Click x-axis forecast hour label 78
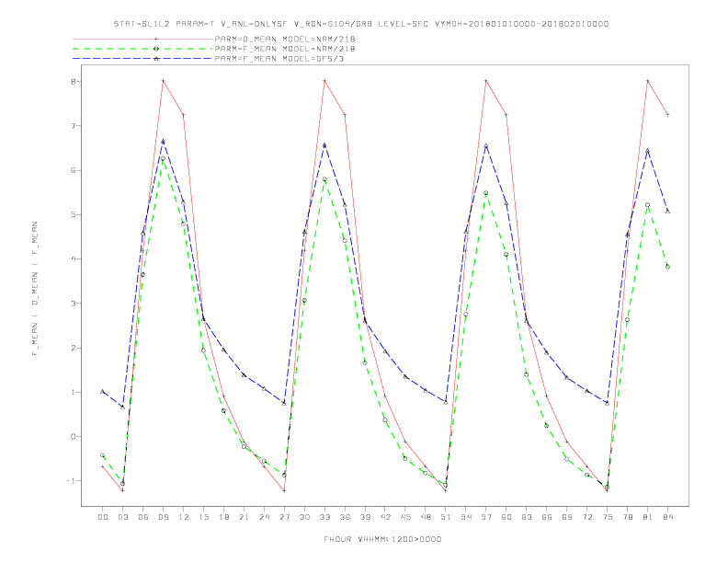This screenshot has width=728, height=563. click(627, 517)
